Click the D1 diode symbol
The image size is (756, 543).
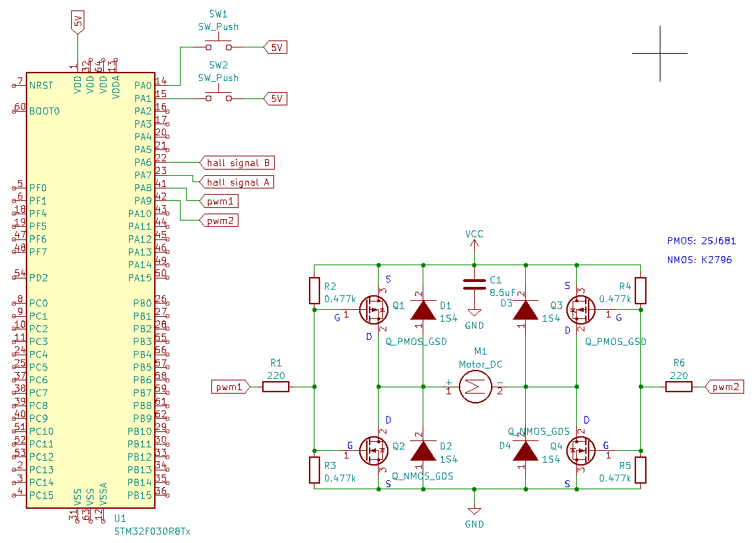(423, 310)
